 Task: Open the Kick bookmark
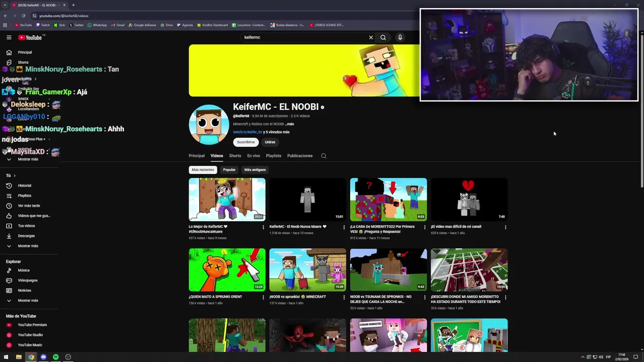60,25
